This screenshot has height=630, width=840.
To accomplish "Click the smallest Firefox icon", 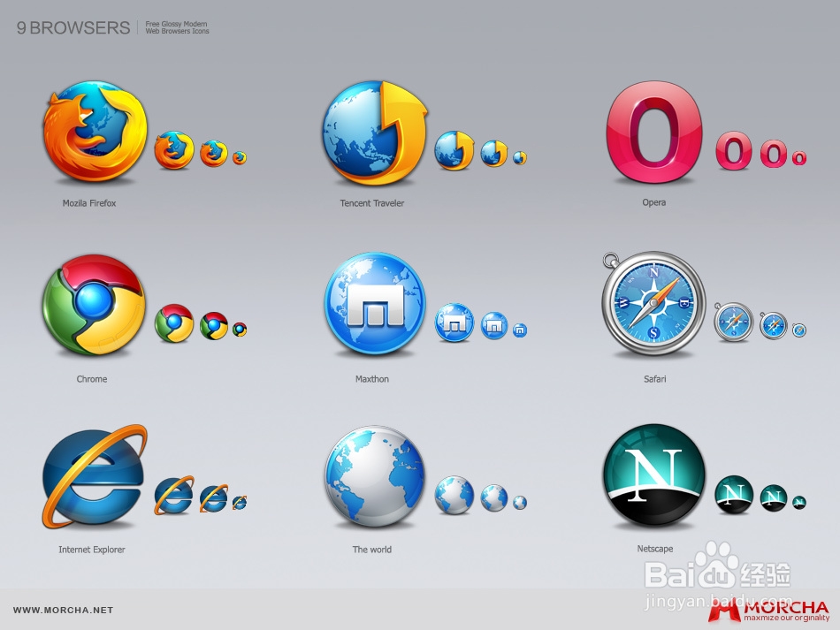I will (240, 157).
